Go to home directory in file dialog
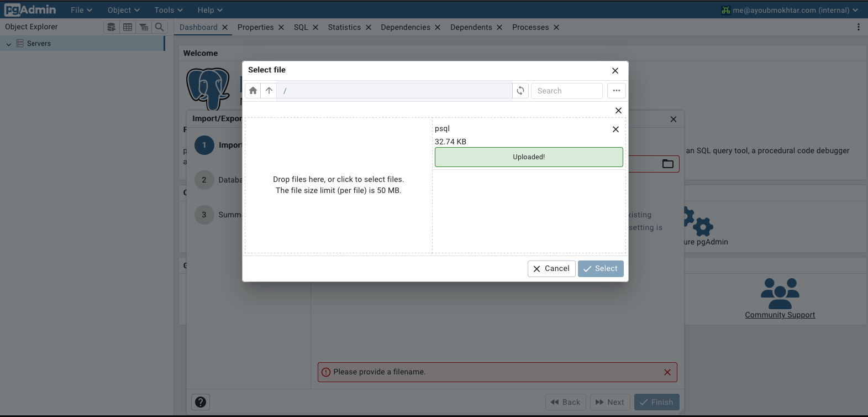Image resolution: width=868 pixels, height=417 pixels. pyautogui.click(x=253, y=91)
